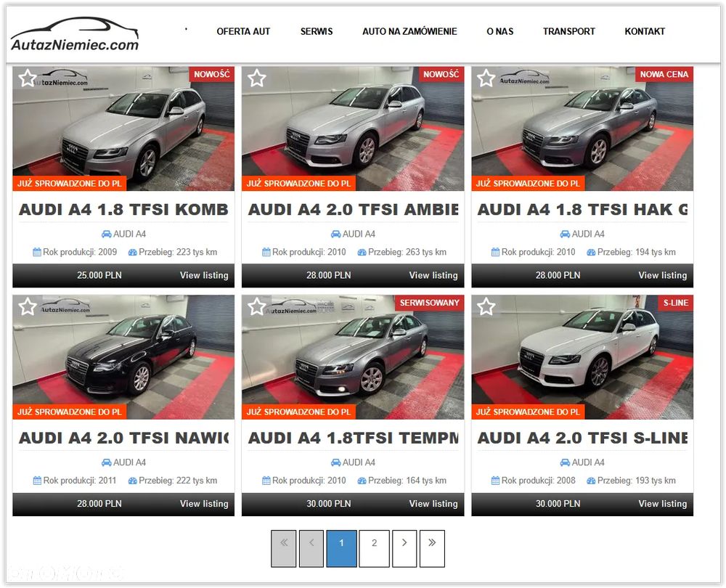Open the TRANSPORT menu item
726x588 pixels.
pyautogui.click(x=569, y=31)
